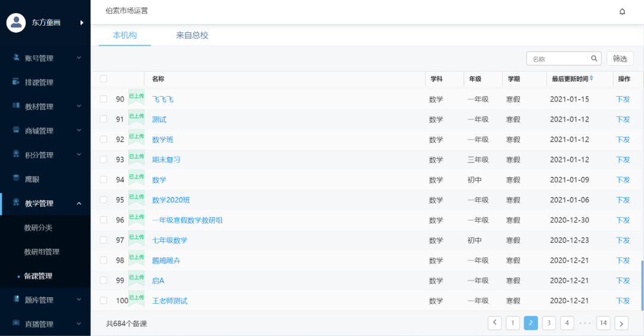Open the 飞飞飞 lesson link
This screenshot has width=644, height=336.
[x=163, y=99]
